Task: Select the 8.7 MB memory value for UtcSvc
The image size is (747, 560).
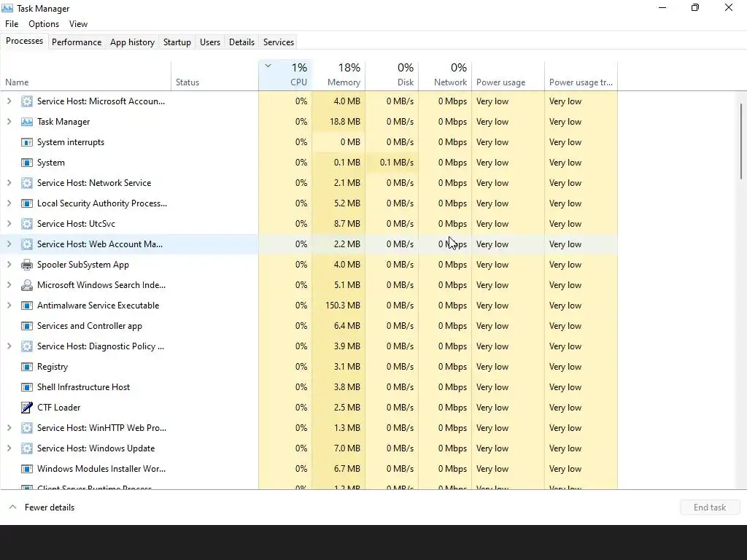Action: tap(338, 224)
